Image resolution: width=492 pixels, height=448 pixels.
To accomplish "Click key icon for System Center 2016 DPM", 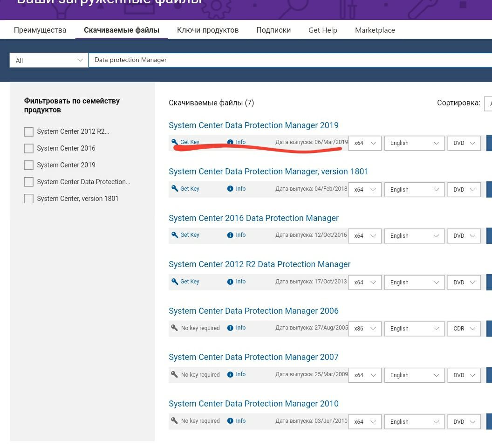I will [x=175, y=234].
